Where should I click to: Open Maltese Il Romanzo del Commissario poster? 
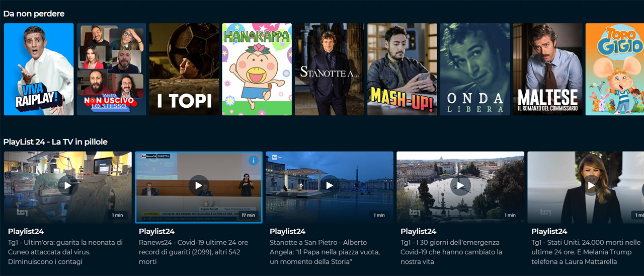pyautogui.click(x=547, y=70)
